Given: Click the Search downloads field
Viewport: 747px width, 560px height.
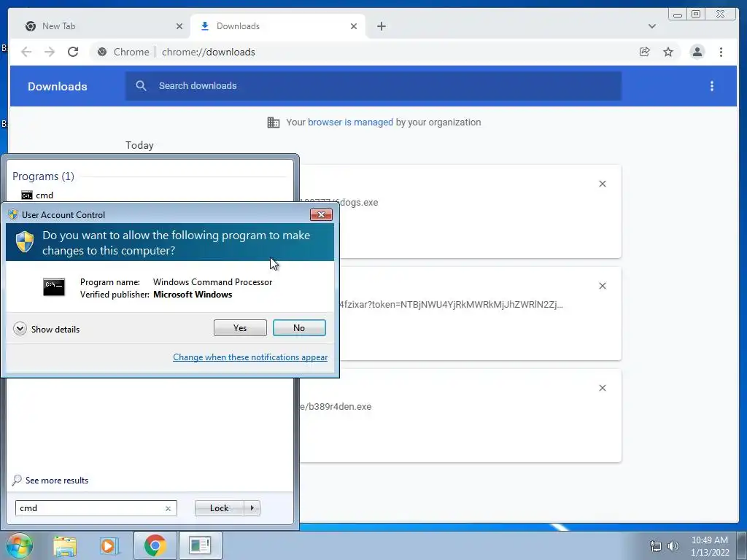Looking at the screenshot, I should click(373, 86).
